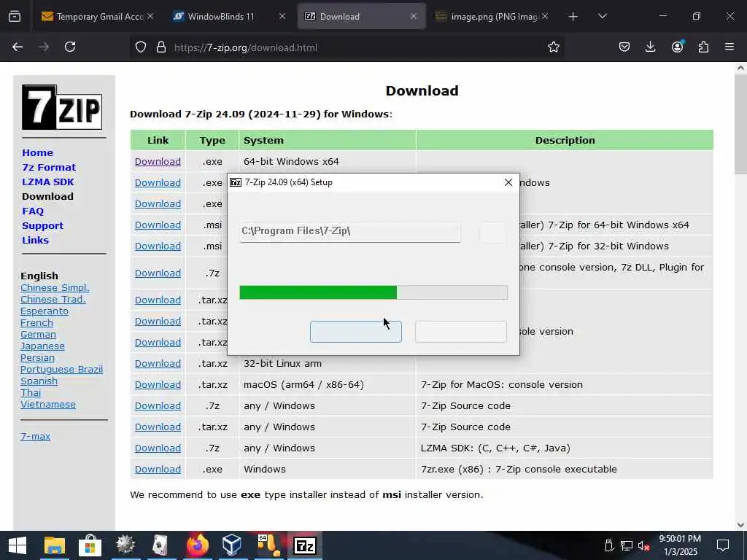Viewport: 747px width, 560px height.
Task: Switch language to Esperanto
Action: click(44, 311)
